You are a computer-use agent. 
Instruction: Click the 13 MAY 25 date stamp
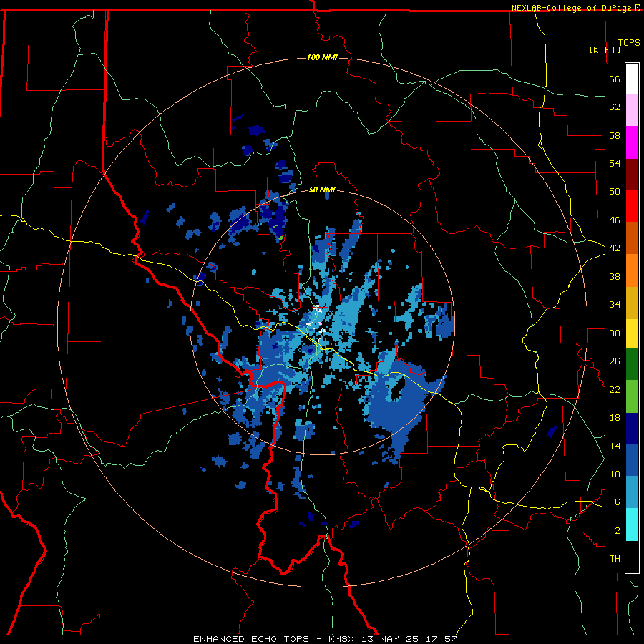(x=390, y=639)
